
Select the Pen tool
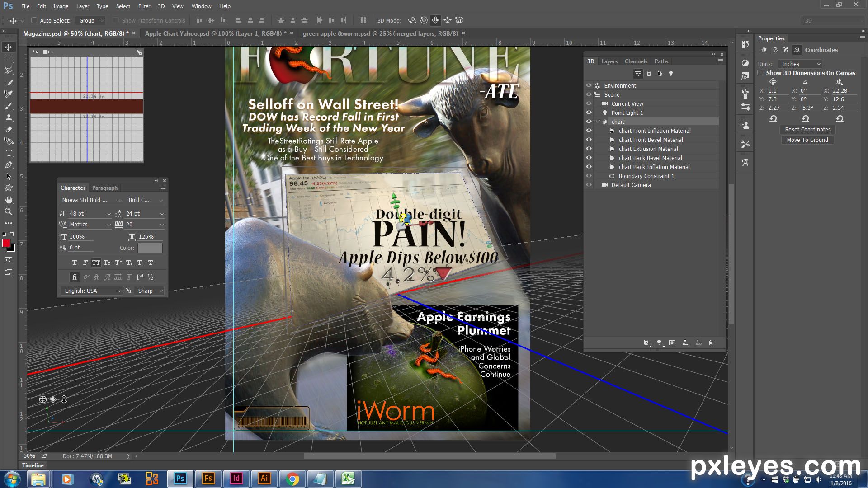9,164
